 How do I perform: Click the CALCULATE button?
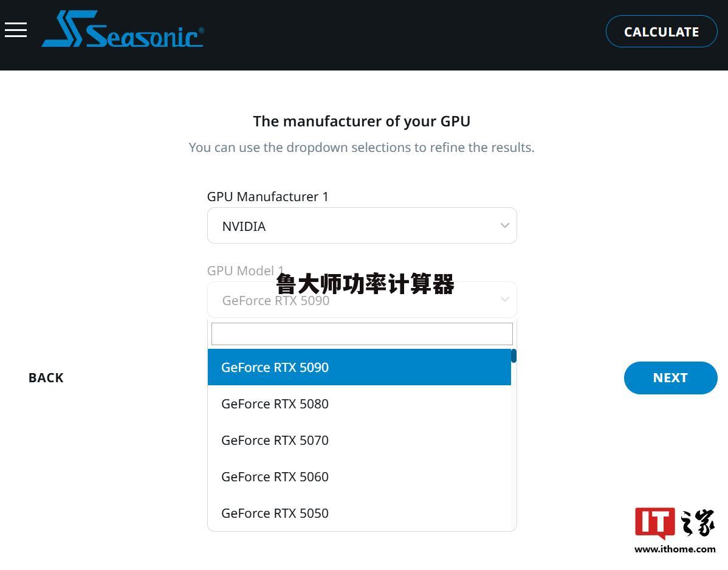(x=661, y=32)
